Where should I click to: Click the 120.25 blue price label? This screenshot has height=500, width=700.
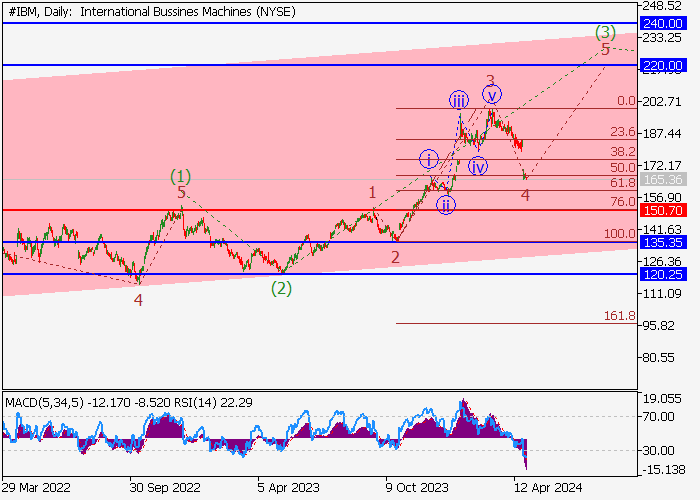coord(663,274)
